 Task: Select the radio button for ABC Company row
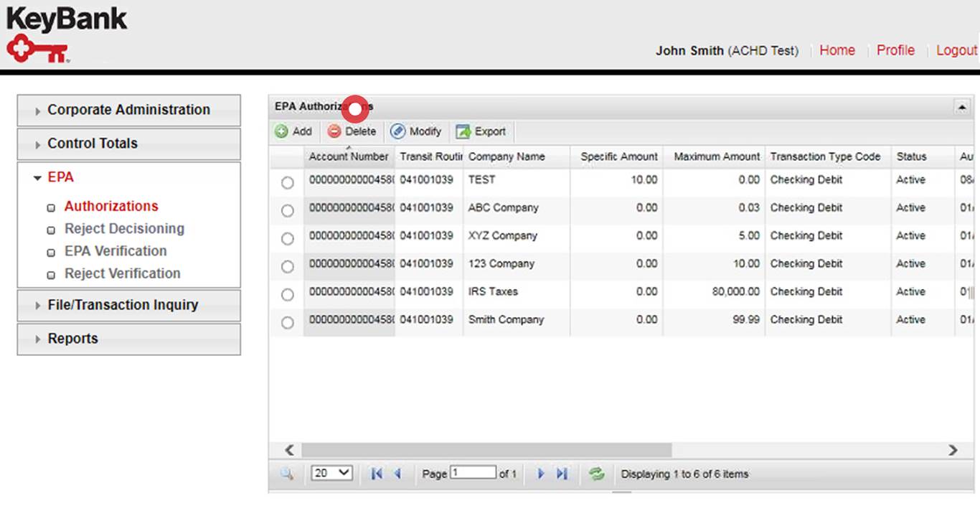click(287, 210)
